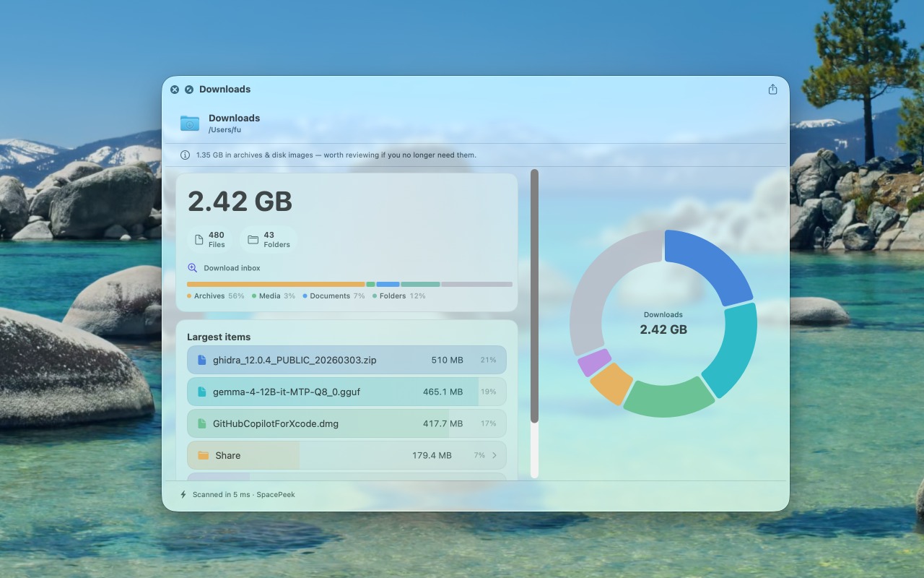Image resolution: width=924 pixels, height=578 pixels.
Task: Select the gemma-4-12B-it-MTP-Q8_0.gguf row
Action: pyautogui.click(x=346, y=392)
